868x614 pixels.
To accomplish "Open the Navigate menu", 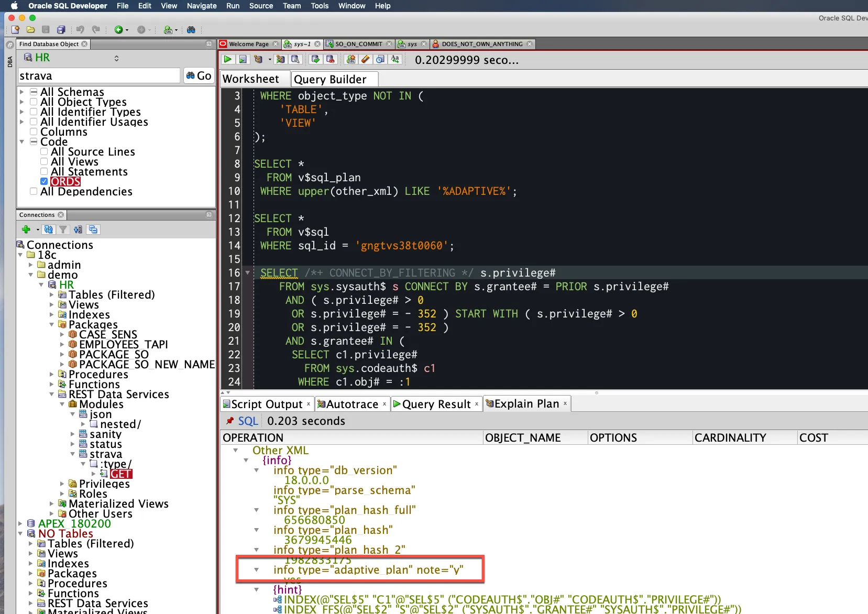I will click(202, 6).
